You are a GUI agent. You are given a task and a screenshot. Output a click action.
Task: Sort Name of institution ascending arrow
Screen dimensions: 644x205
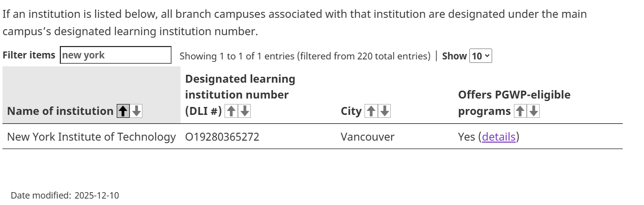[123, 111]
